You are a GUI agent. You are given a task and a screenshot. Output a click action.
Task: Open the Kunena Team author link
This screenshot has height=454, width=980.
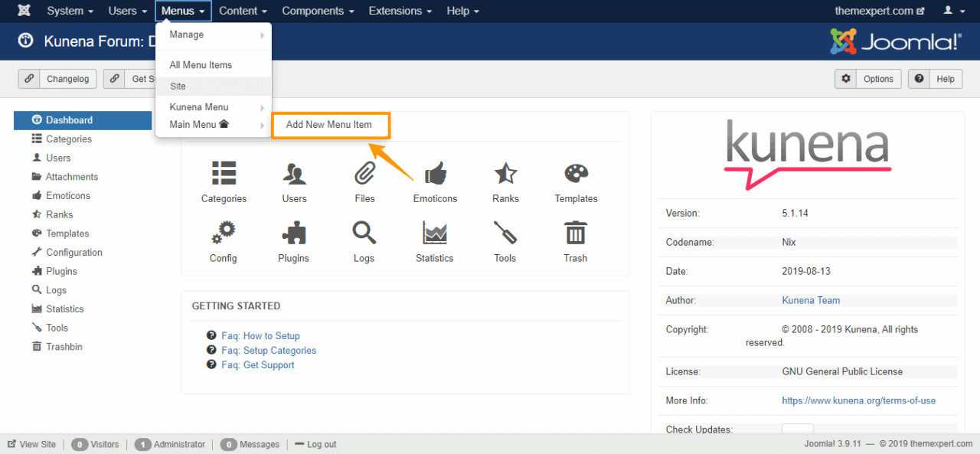tap(811, 300)
